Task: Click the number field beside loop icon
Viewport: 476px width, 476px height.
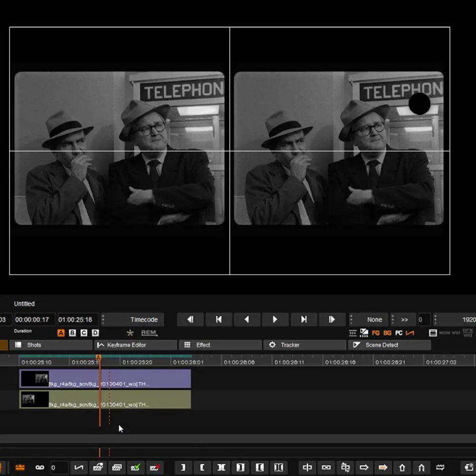Action: coord(59,467)
